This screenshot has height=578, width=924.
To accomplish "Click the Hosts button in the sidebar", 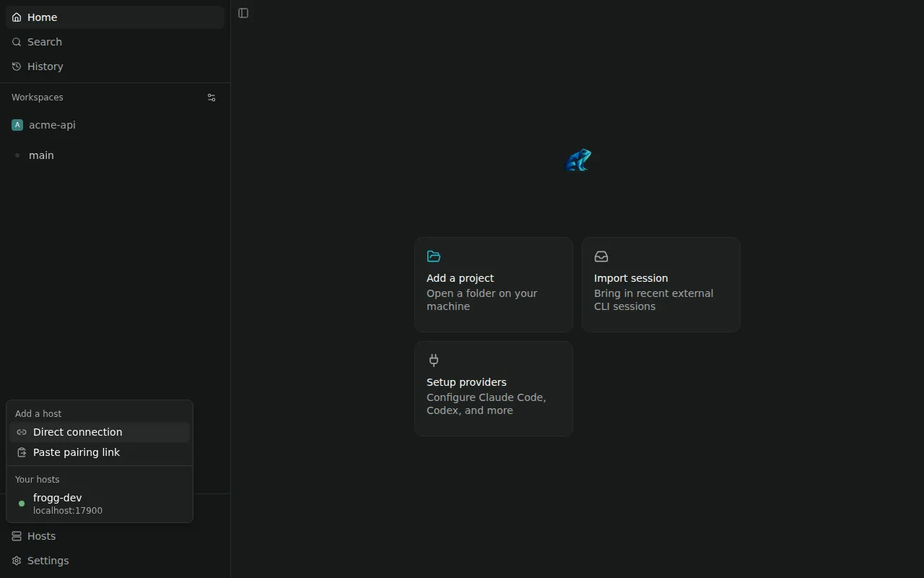I will coord(115,536).
